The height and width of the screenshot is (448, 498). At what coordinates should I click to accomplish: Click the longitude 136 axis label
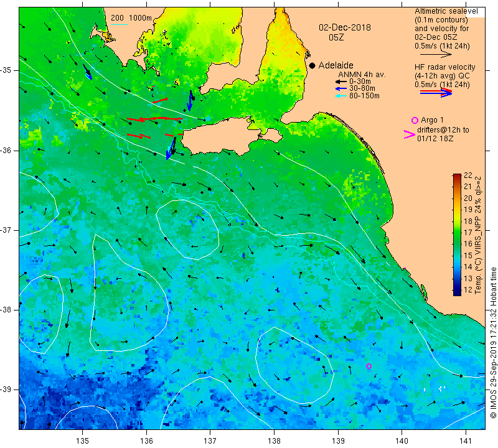tap(146, 441)
